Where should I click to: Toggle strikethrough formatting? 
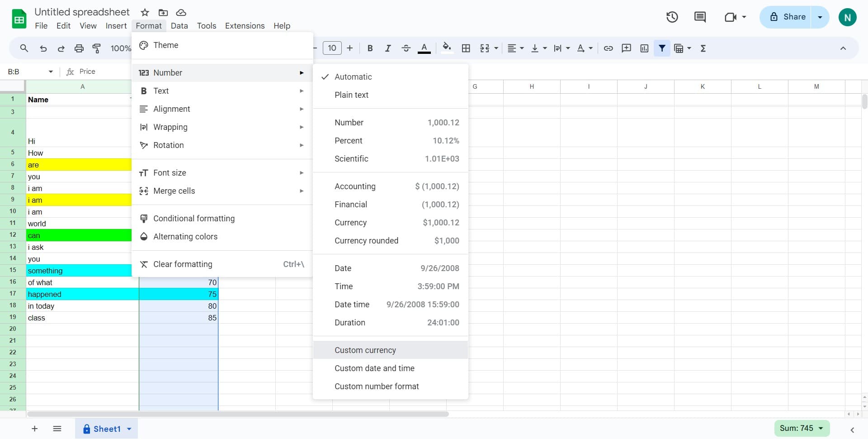(x=406, y=48)
